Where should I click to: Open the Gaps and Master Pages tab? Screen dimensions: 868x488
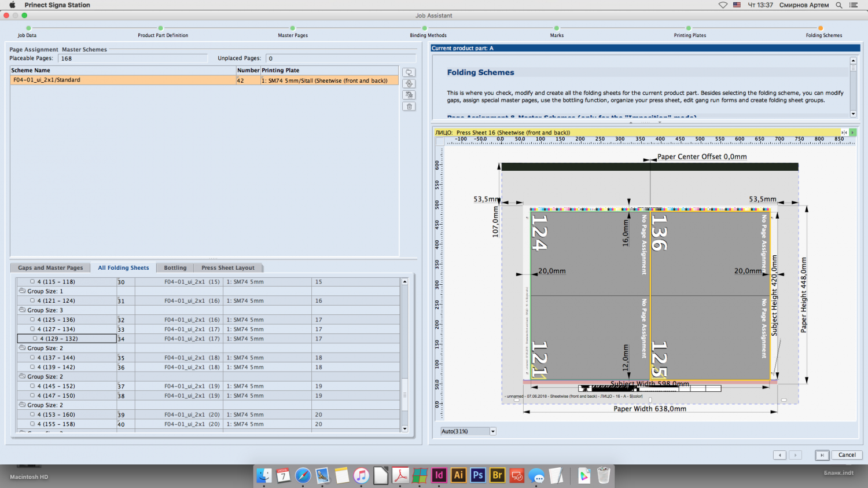tap(50, 268)
